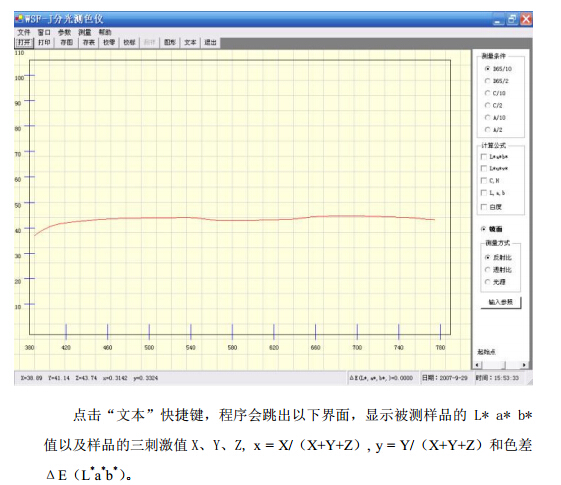Click the 文本 (Text) toolbar button
The height and width of the screenshot is (485, 561).
pyautogui.click(x=190, y=43)
